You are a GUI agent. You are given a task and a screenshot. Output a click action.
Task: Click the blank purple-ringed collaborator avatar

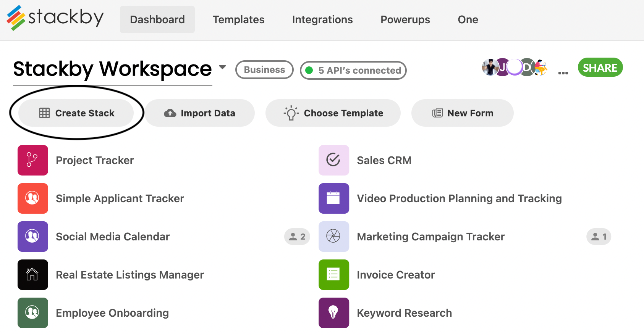515,68
